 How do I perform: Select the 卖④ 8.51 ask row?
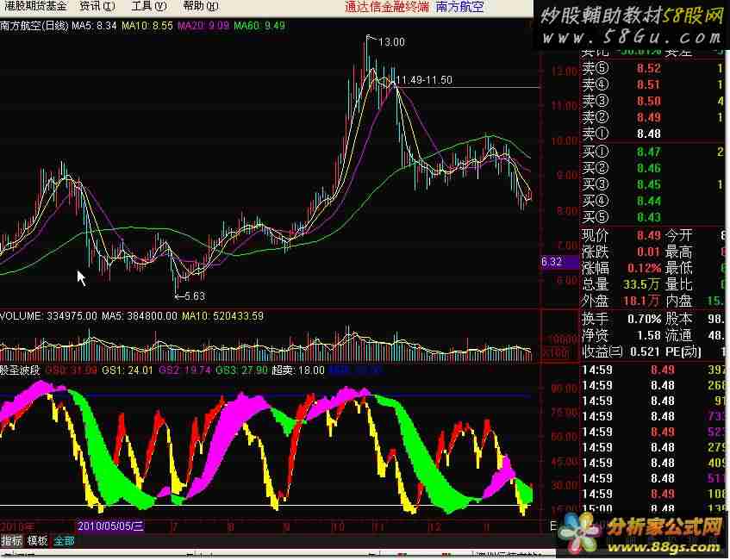pyautogui.click(x=652, y=84)
